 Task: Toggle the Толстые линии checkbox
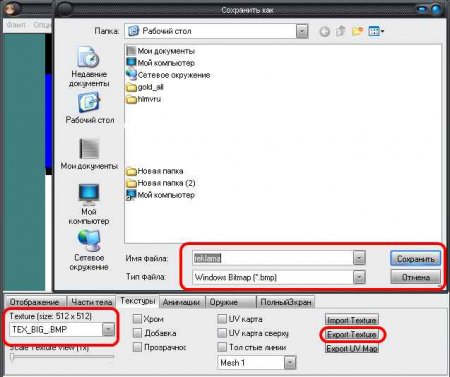pos(222,347)
